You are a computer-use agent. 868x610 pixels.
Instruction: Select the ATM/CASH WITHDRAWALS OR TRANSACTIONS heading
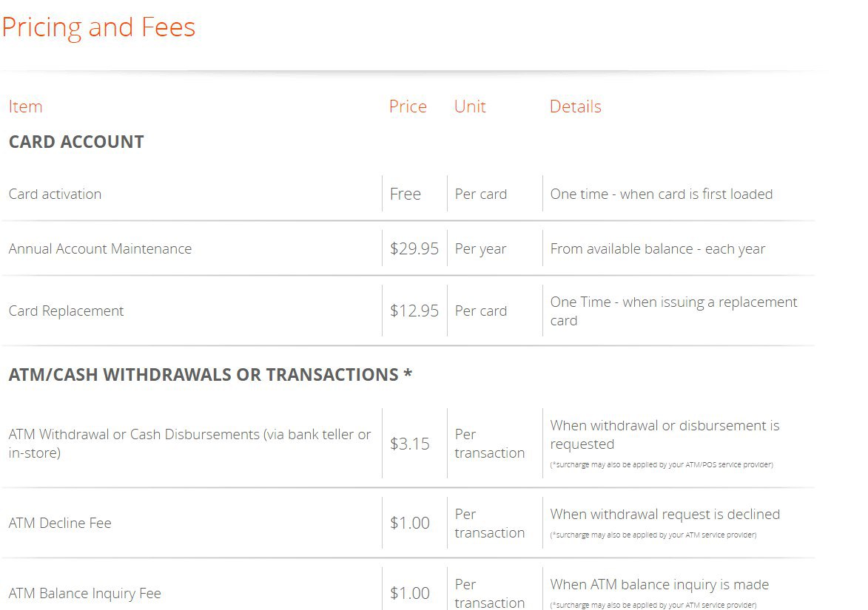click(x=210, y=375)
